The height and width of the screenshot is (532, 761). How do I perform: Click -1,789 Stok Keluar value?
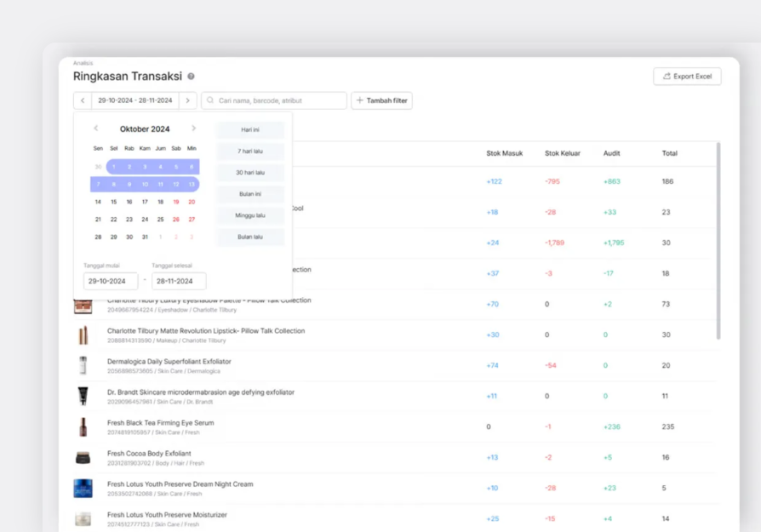pos(554,243)
